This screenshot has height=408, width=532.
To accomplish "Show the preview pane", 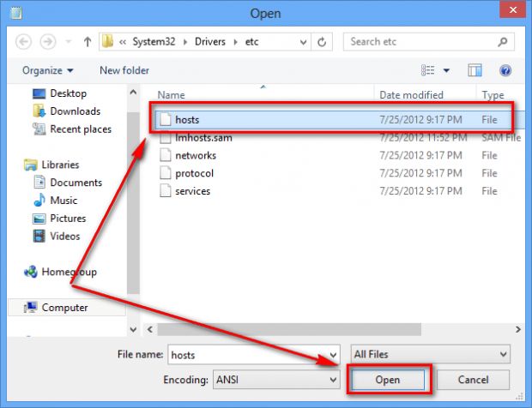I will click(x=475, y=70).
